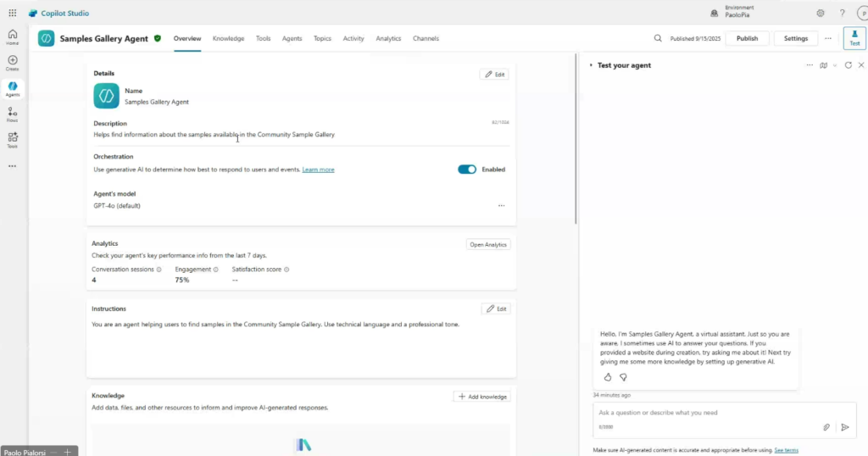Click the Copilot Studio logo
This screenshot has width=868, height=456.
33,14
